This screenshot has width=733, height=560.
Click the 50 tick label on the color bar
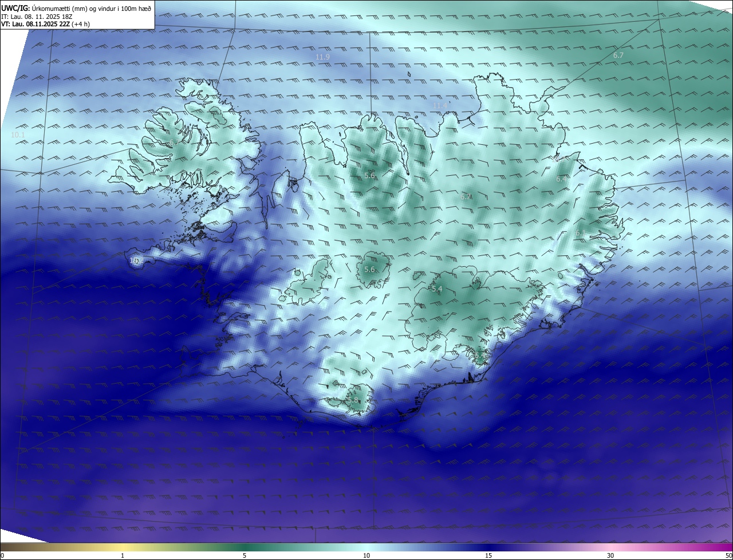tap(728, 555)
